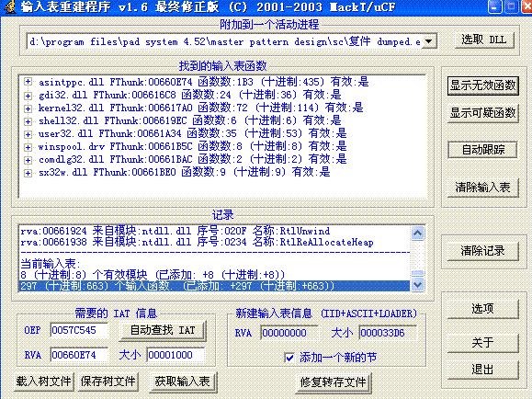Select the RtlUnwind log line
This screenshot has width=532, height=399.
pos(175,232)
